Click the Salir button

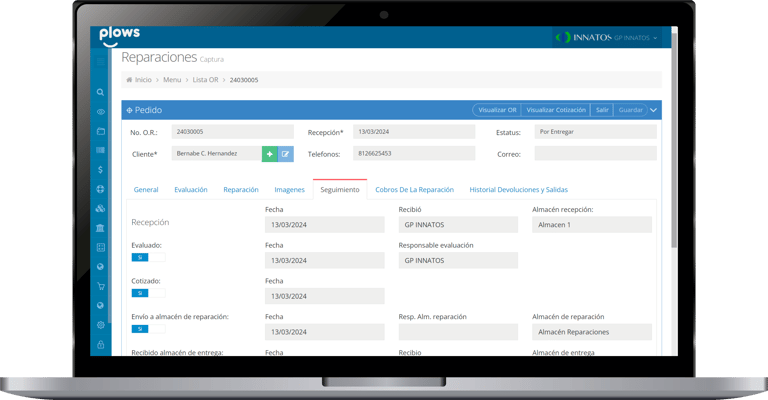point(602,110)
